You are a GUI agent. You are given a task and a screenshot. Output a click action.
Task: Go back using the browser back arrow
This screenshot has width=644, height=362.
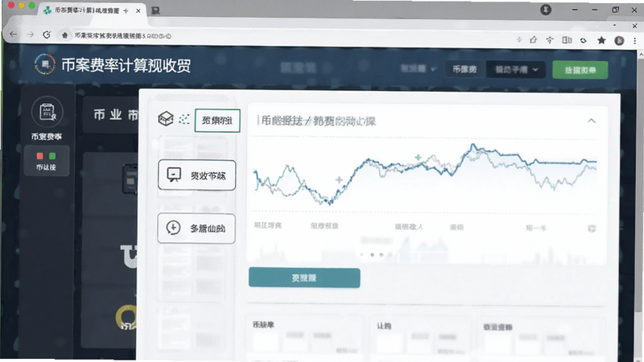[x=13, y=35]
